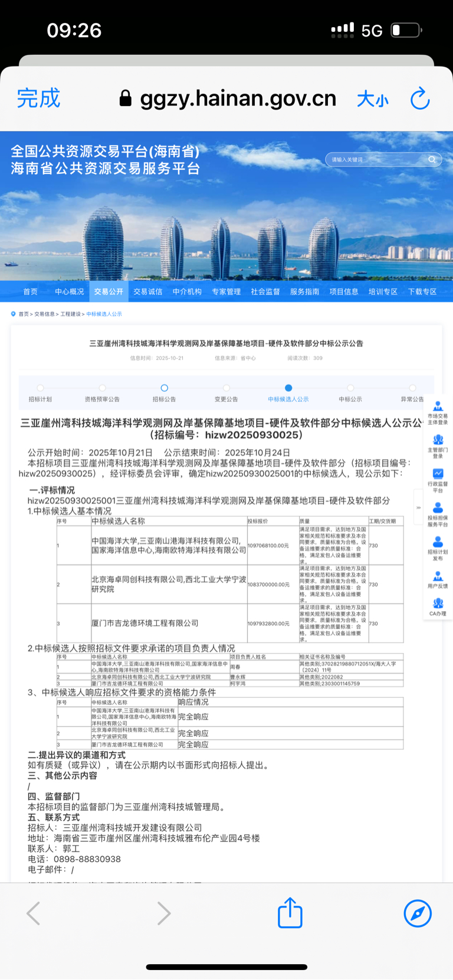Select the 资格预审公告 stage step

click(102, 394)
